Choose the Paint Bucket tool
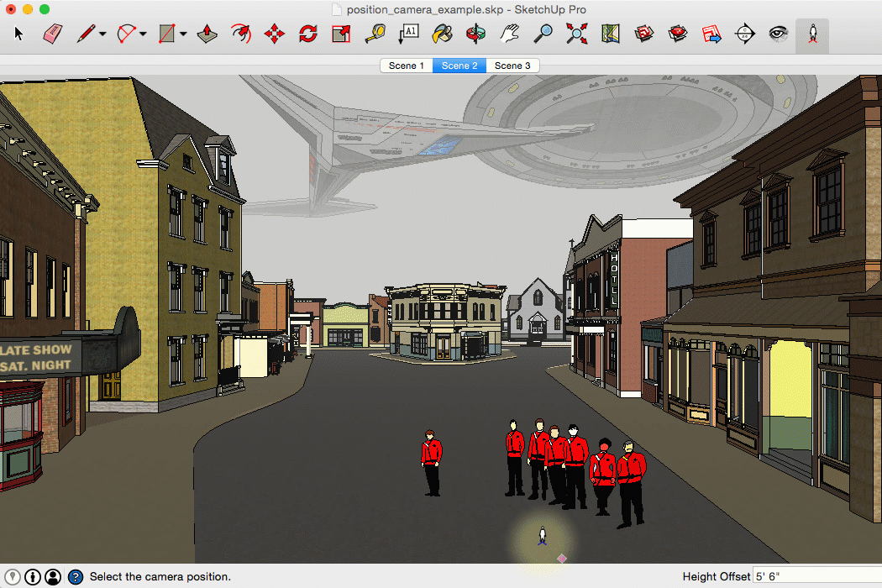 tap(442, 34)
